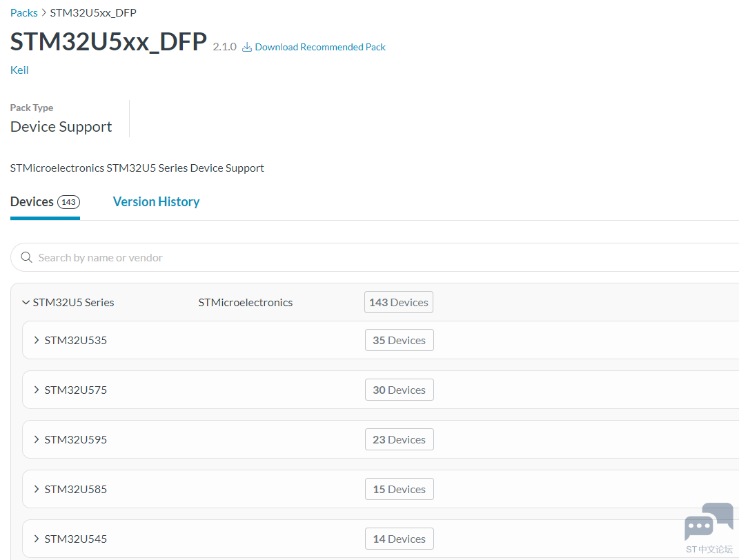Open the Keil vendor link
This screenshot has width=739, height=560.
click(x=19, y=70)
